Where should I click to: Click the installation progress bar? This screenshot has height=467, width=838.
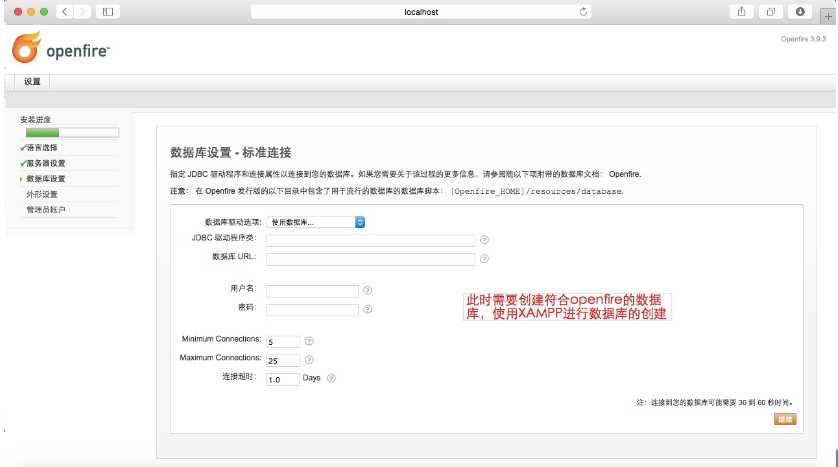(72, 133)
